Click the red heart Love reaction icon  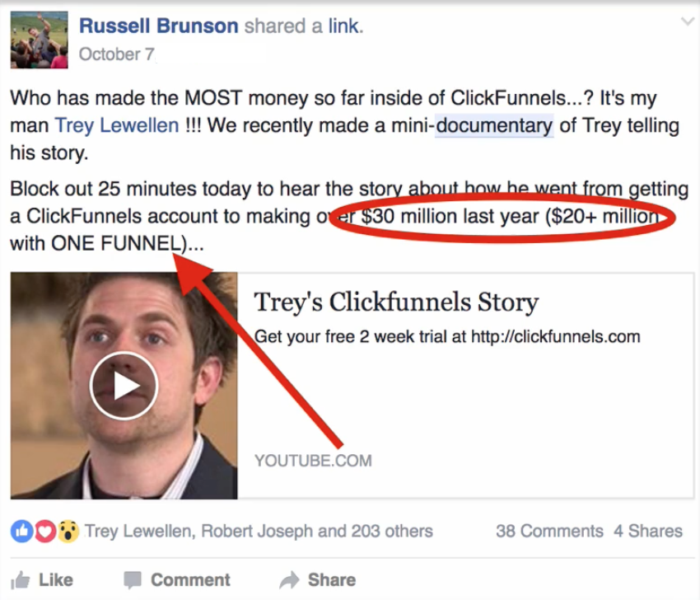click(44, 532)
